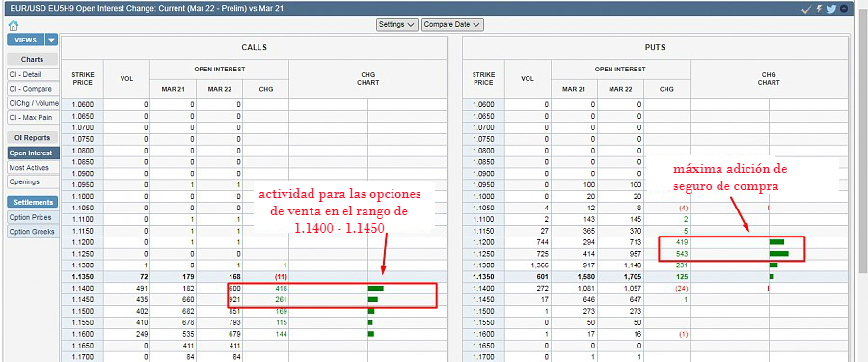Viewport: 868px width, 362px height.
Task: Click green change bar in Puts 1.1250 row
Action: pos(779,254)
